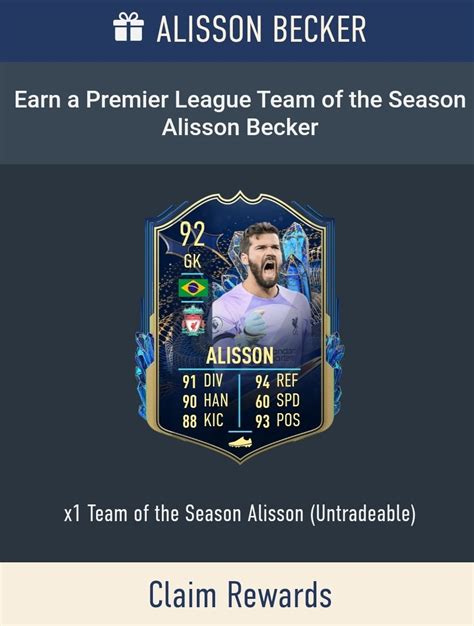
Task: Click the gift box icon in header
Action: pyautogui.click(x=128, y=27)
